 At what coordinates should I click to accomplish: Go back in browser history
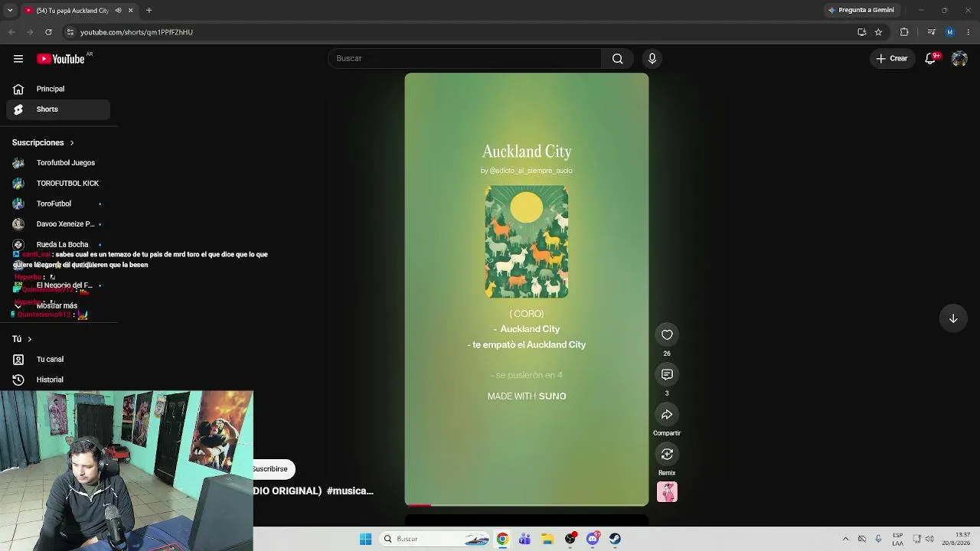point(11,32)
